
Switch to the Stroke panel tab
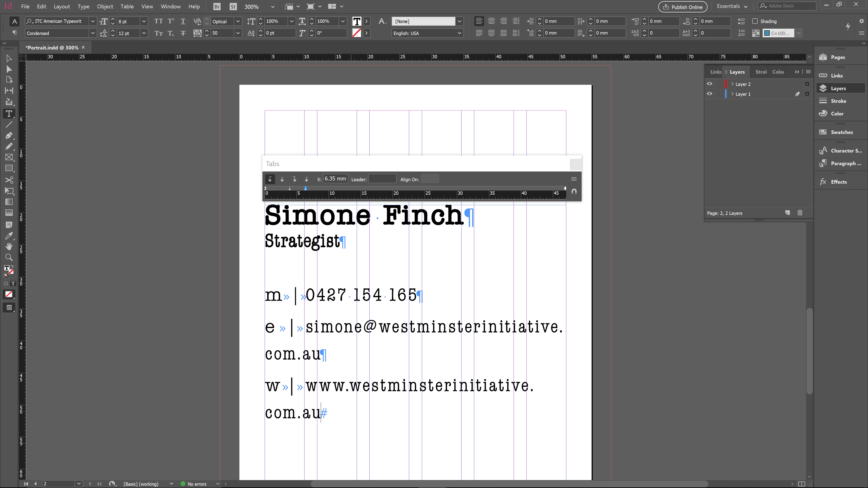click(x=760, y=72)
